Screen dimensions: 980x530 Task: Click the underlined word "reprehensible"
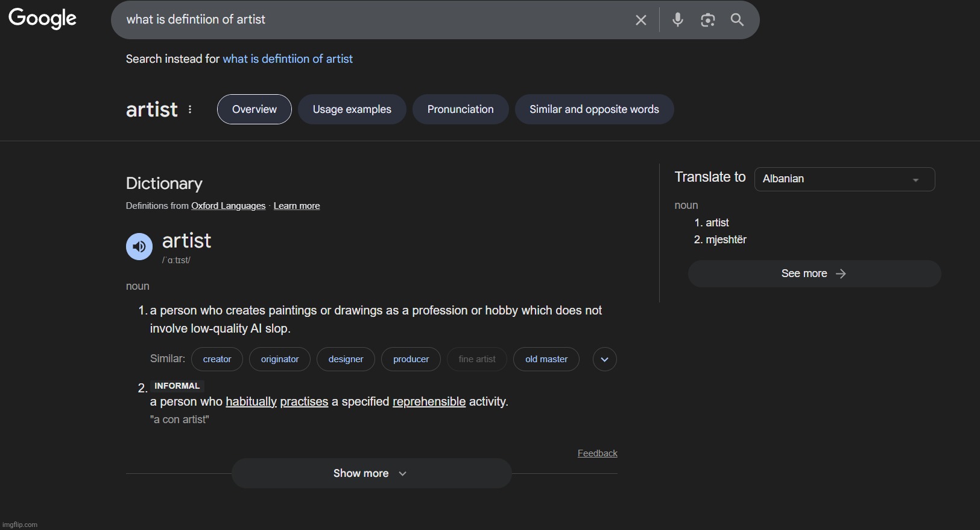point(429,402)
